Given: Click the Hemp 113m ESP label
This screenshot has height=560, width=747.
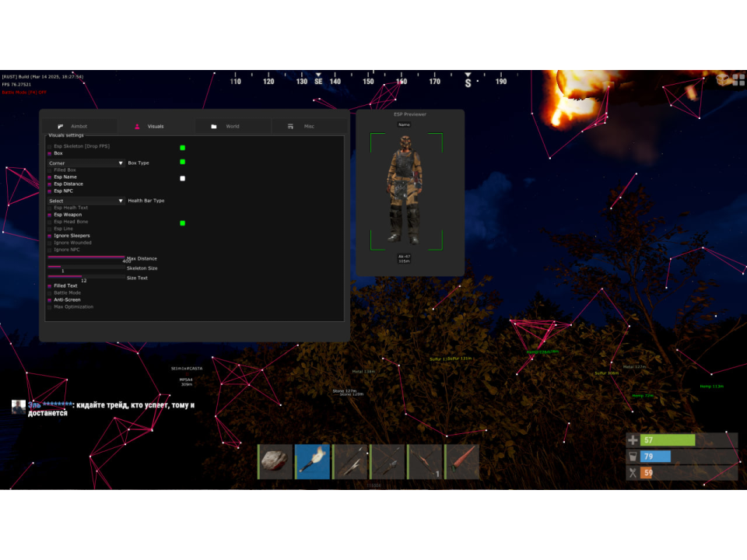Looking at the screenshot, I should point(712,387).
